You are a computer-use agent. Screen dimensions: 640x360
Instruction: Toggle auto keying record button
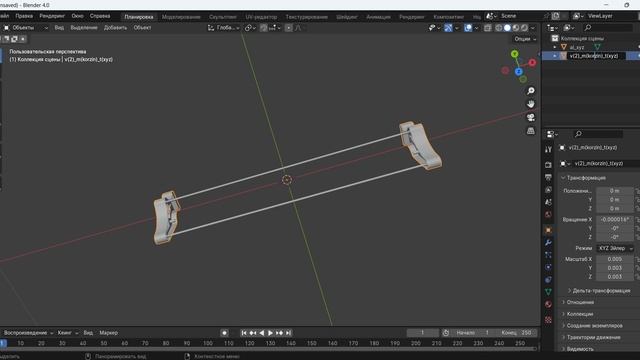(224, 333)
